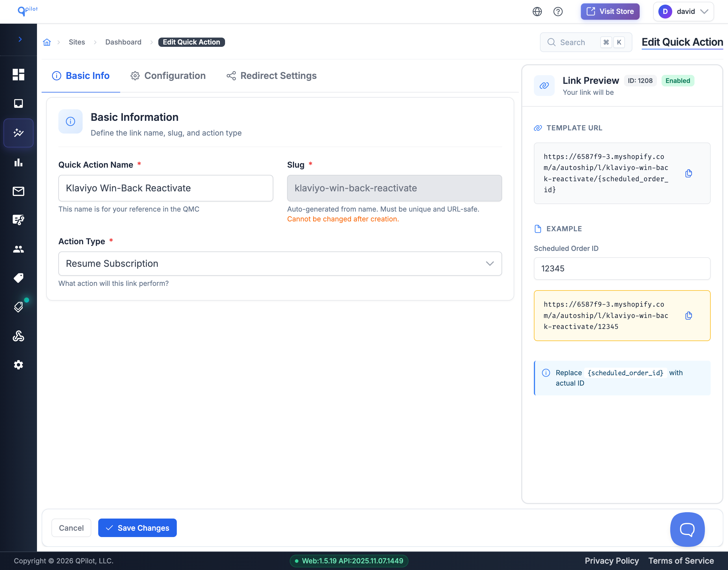Switch to the Configuration tab

tap(168, 76)
